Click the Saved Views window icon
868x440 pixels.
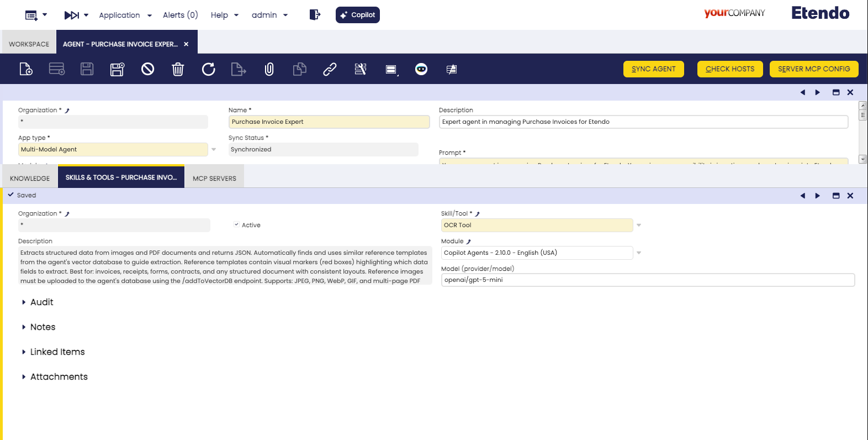[x=391, y=70]
